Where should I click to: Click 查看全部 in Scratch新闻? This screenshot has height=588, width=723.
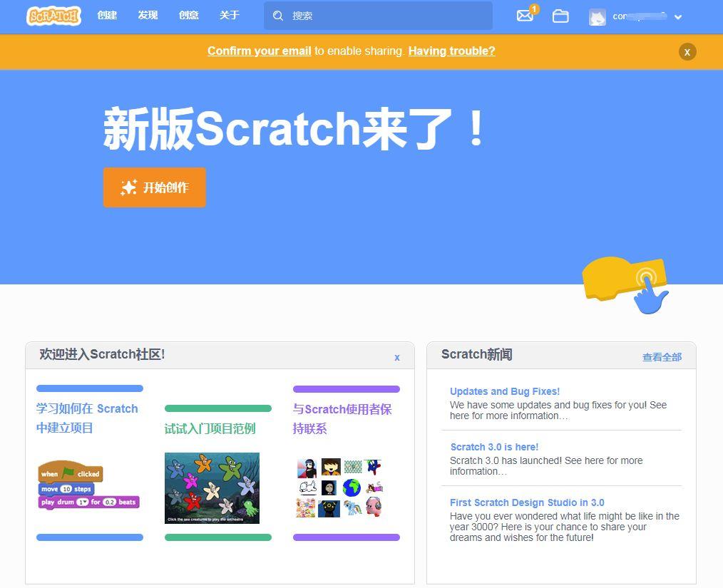[x=662, y=357]
